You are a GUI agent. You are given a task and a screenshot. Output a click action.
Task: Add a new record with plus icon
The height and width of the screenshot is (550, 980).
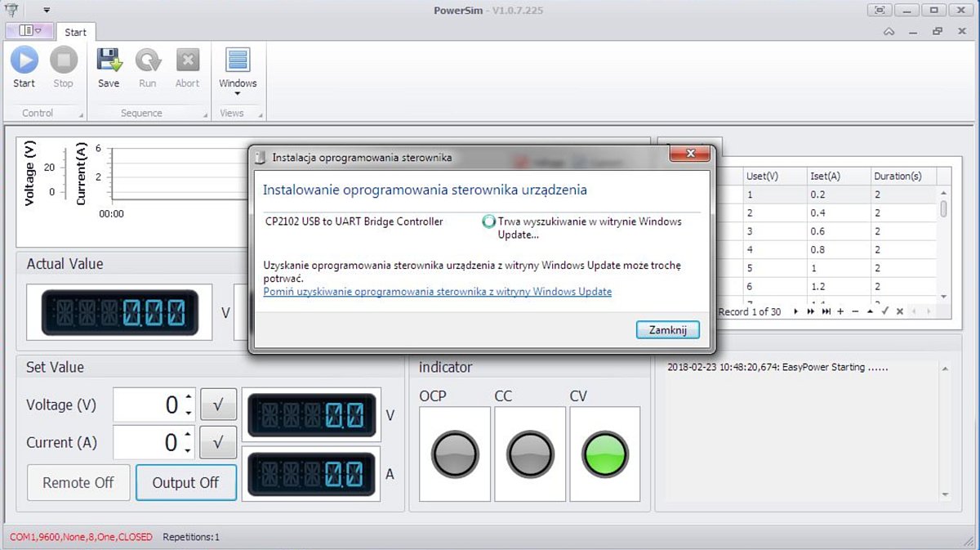(x=840, y=311)
